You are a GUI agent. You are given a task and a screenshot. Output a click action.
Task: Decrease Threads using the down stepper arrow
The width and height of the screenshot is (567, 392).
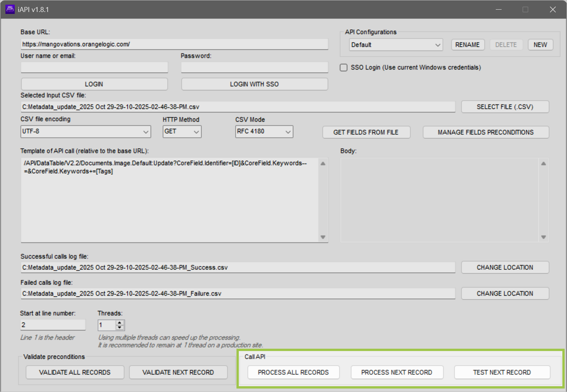tap(120, 328)
